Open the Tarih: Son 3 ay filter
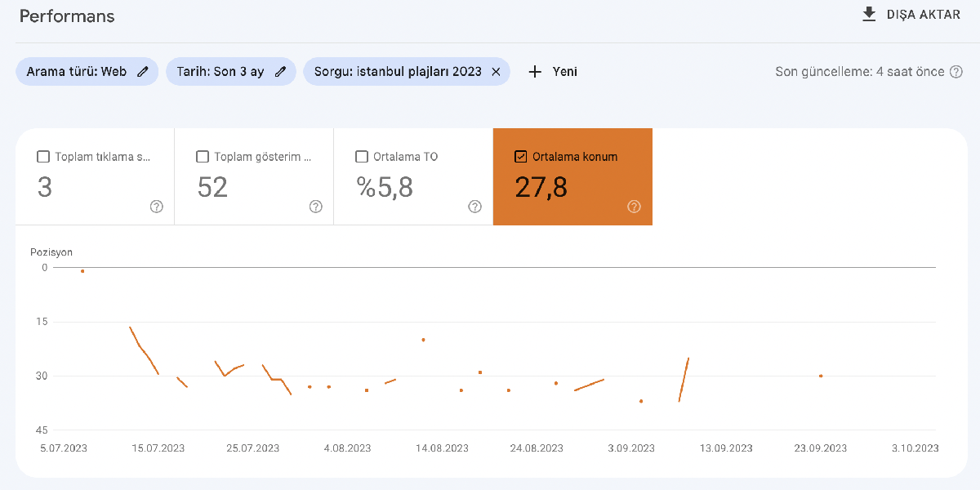The image size is (980, 490). (x=220, y=72)
